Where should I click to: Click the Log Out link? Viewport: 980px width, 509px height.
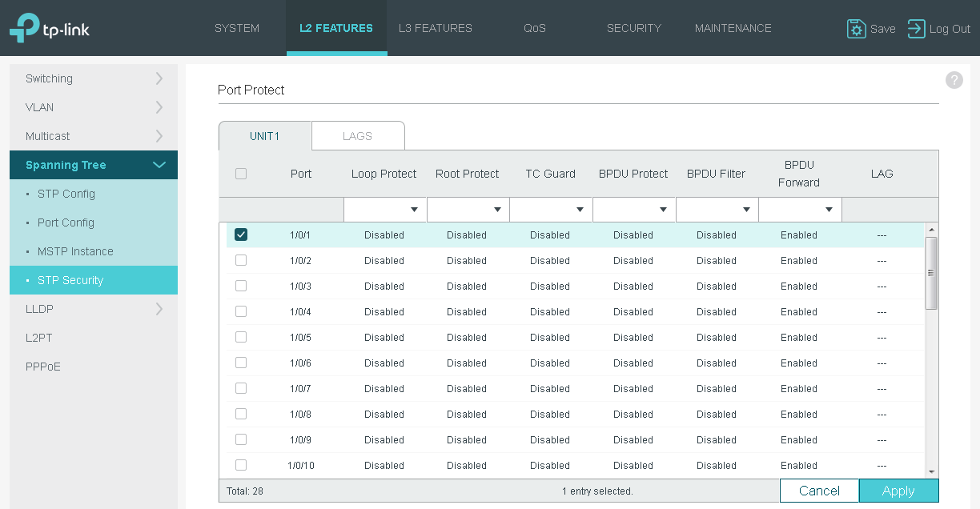coord(950,29)
